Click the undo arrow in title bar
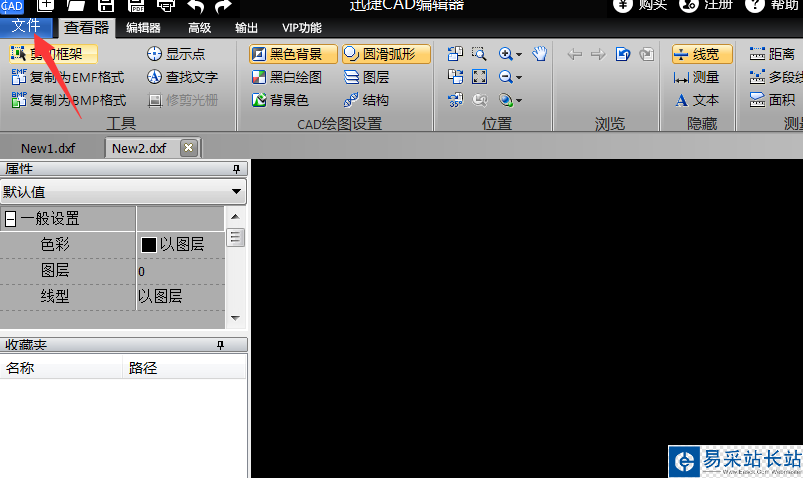 point(195,6)
